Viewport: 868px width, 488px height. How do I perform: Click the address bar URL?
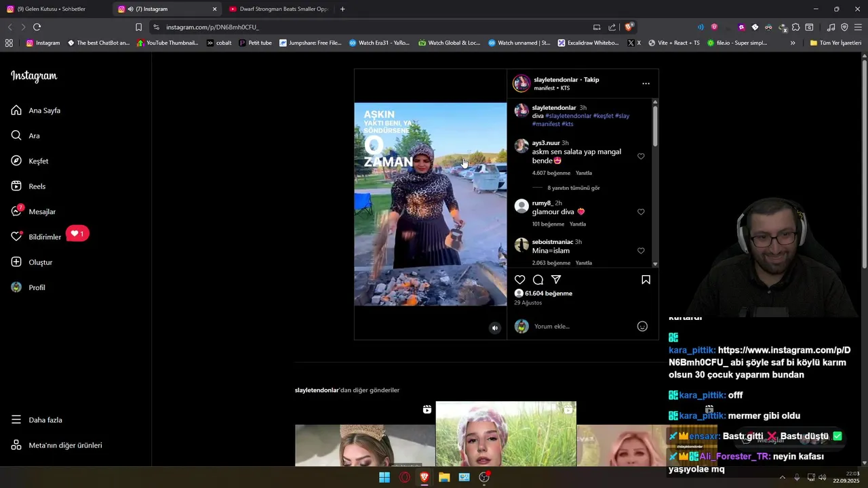212,27
